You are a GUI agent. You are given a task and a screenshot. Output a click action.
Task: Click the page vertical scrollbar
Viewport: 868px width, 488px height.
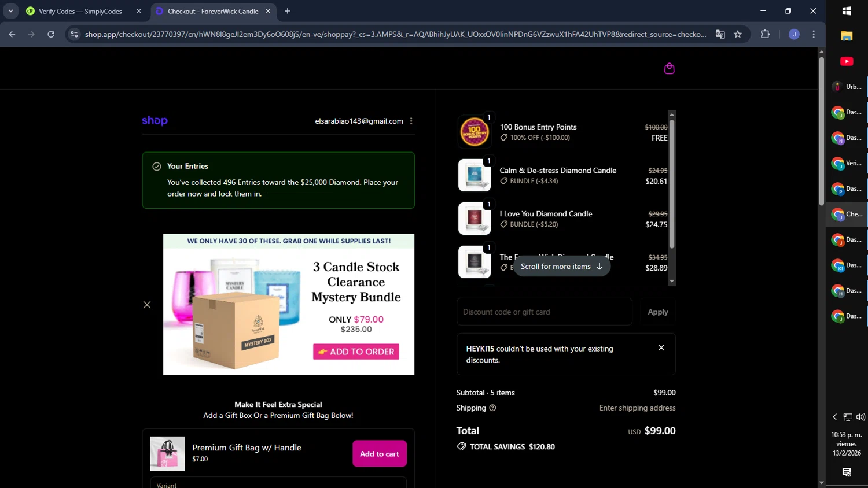point(821,131)
